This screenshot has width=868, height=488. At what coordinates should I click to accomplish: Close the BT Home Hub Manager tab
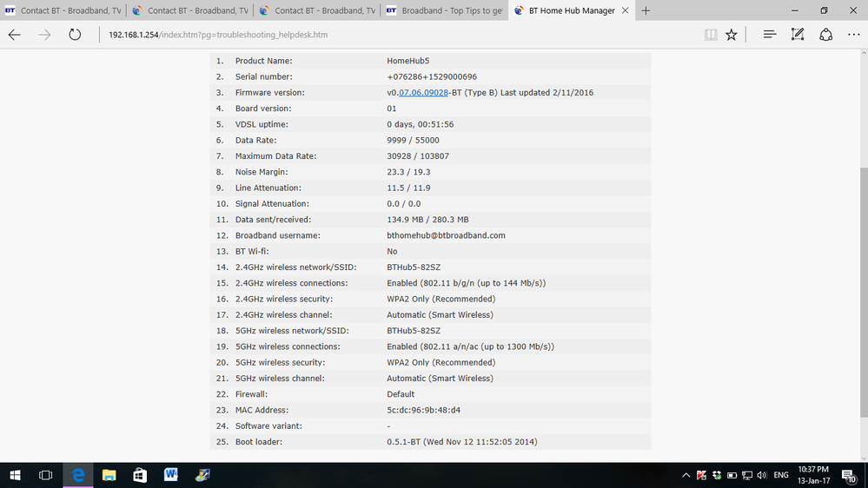point(625,10)
